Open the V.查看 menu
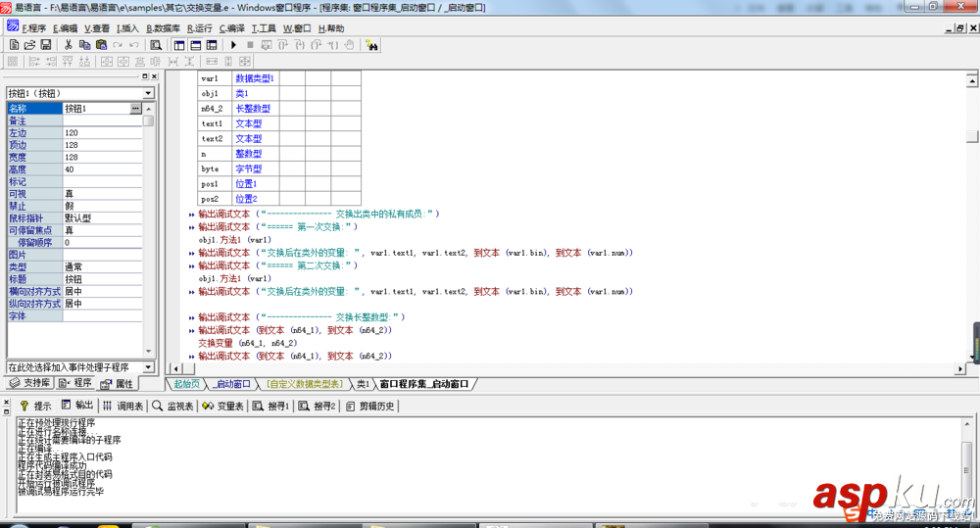Image resolution: width=980 pixels, height=528 pixels. pos(97,28)
